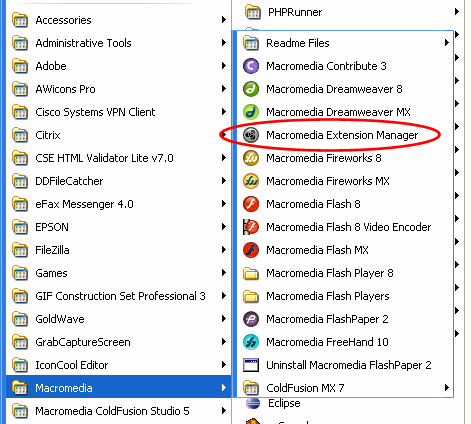Click the Macromedia Extension Manager icon
Image resolution: width=471 pixels, height=424 pixels.
[251, 135]
